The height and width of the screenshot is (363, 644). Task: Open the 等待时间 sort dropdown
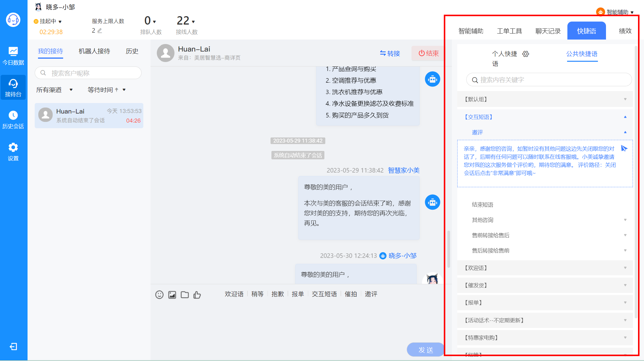pos(107,90)
